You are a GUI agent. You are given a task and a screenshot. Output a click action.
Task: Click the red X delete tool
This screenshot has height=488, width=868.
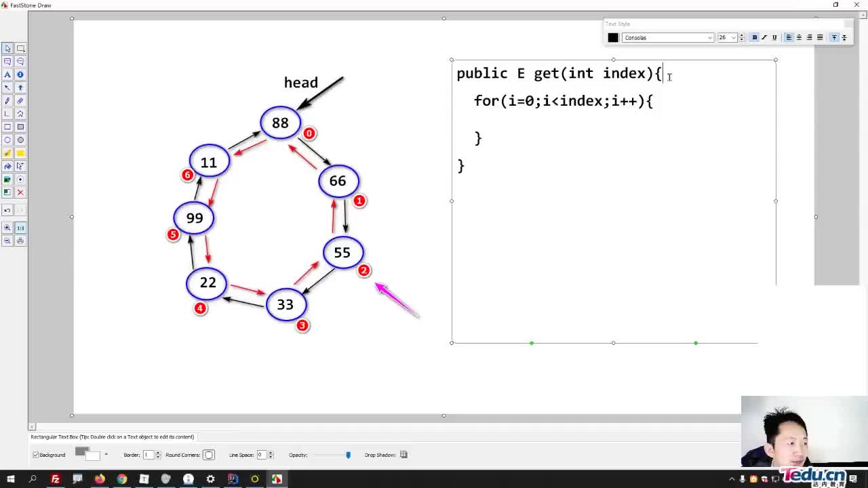point(20,192)
